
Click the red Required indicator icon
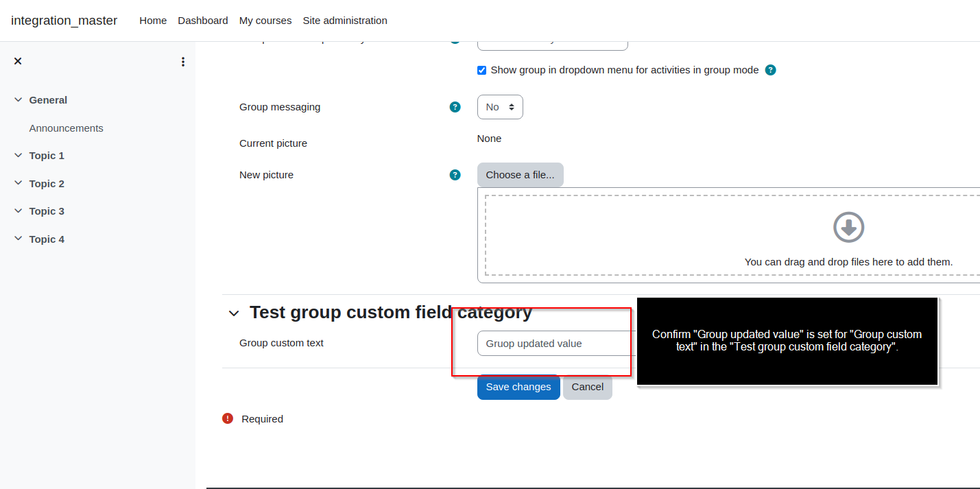click(x=228, y=418)
